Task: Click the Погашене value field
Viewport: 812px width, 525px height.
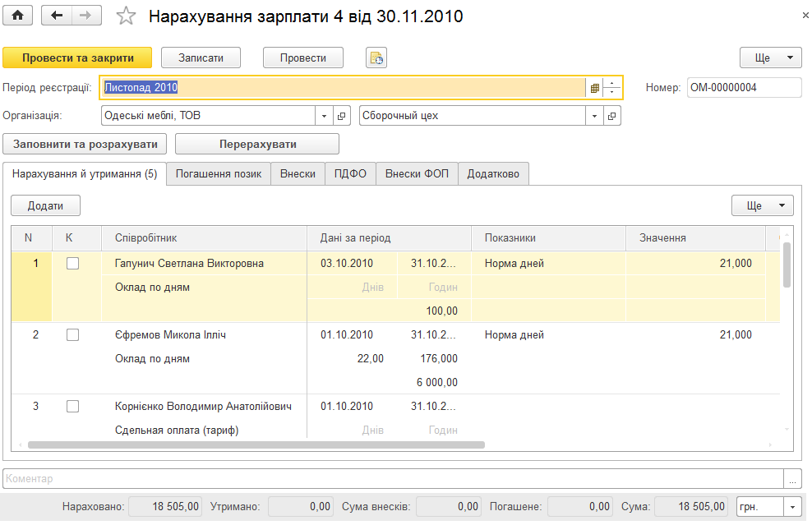Action: click(580, 507)
